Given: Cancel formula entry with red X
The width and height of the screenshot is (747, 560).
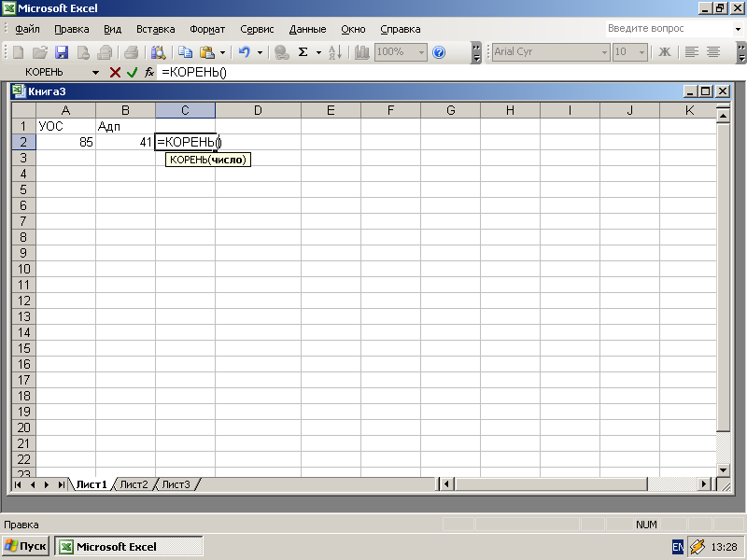Looking at the screenshot, I should tap(115, 73).
